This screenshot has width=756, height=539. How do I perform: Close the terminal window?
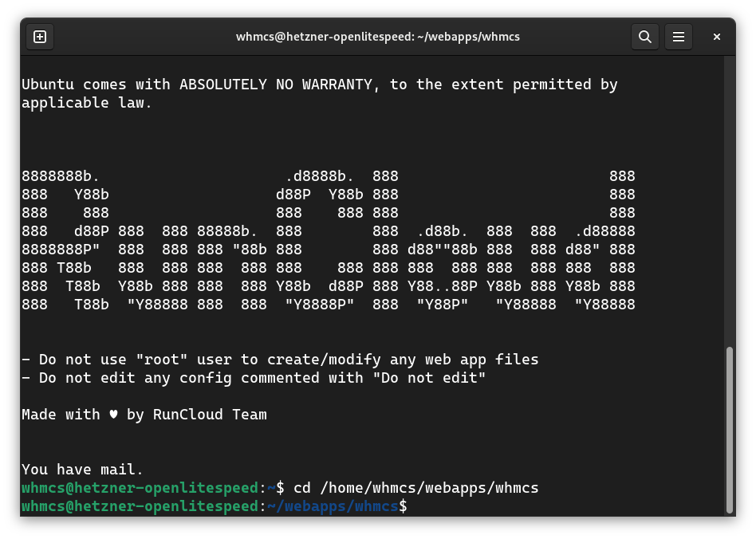tap(716, 37)
